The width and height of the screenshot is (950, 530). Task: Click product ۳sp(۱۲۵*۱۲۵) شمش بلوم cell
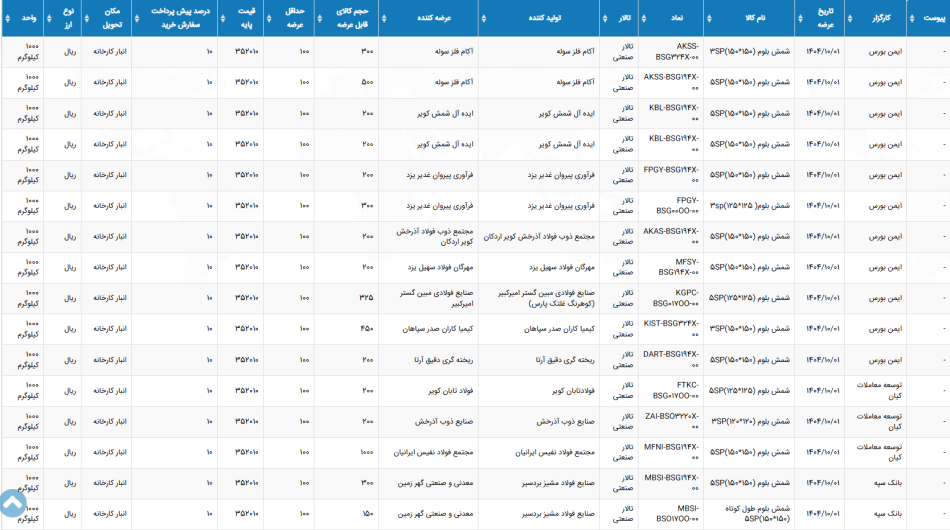[749, 206]
